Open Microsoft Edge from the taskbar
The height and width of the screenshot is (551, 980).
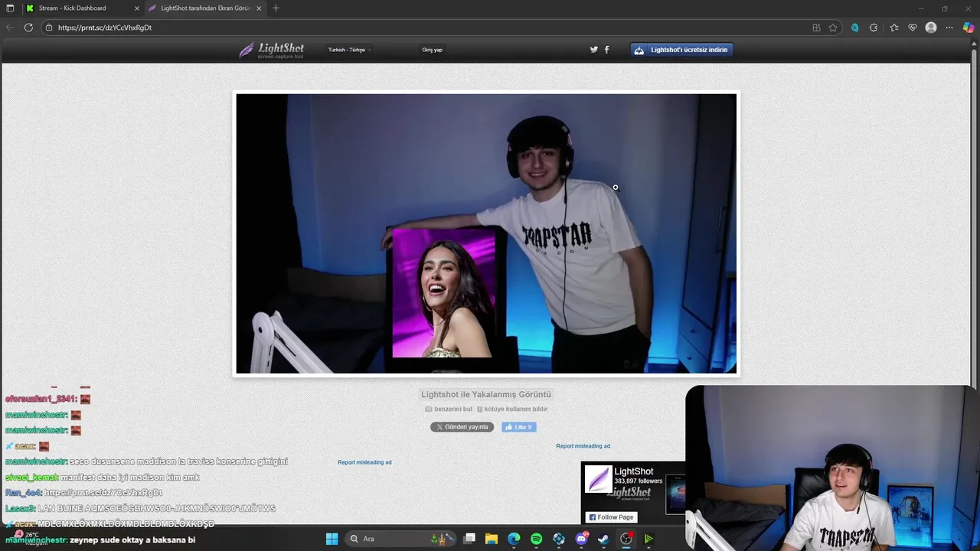coord(514,539)
